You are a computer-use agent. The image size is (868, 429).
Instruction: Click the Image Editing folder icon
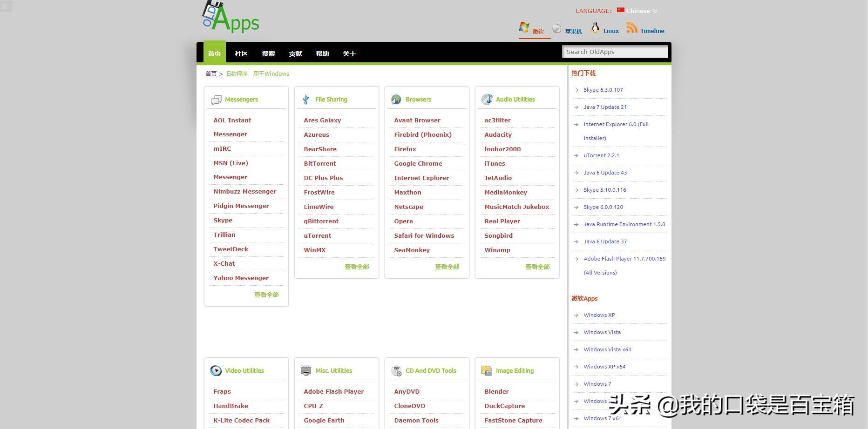click(487, 371)
